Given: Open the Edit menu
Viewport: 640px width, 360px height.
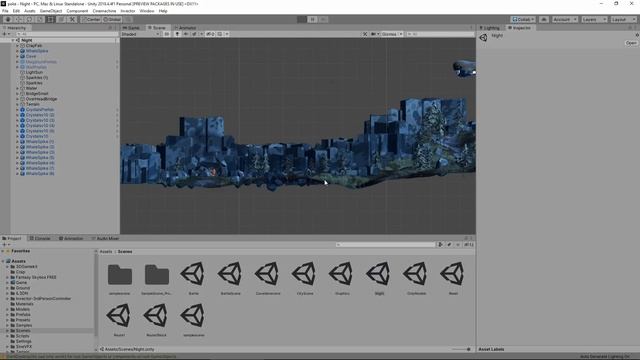Looking at the screenshot, I should click(x=16, y=11).
